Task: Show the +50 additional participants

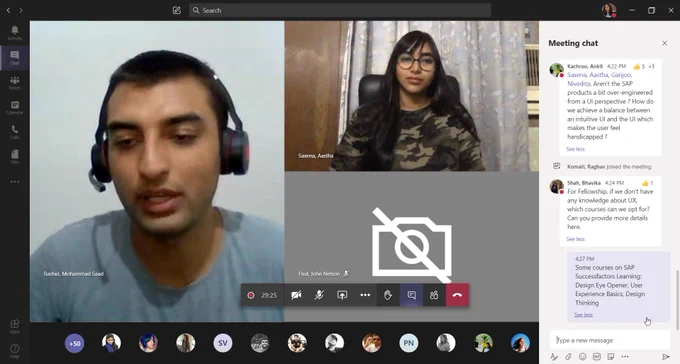Action: point(75,343)
